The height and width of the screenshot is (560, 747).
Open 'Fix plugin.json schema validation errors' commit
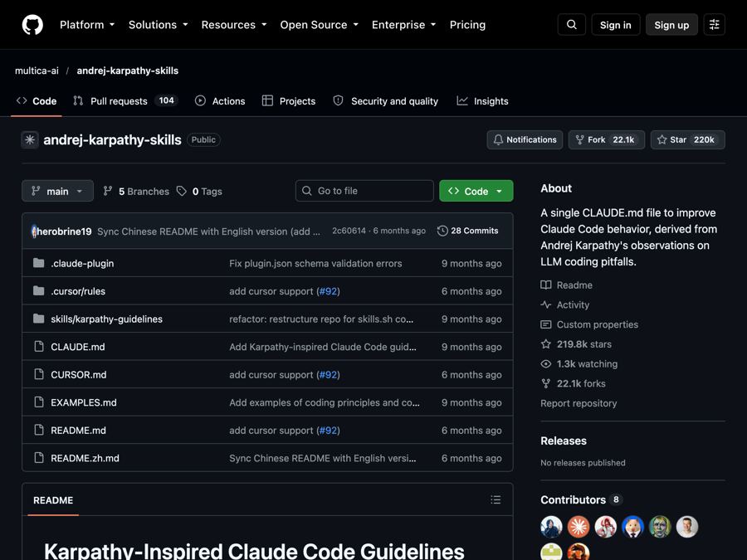[x=315, y=263]
